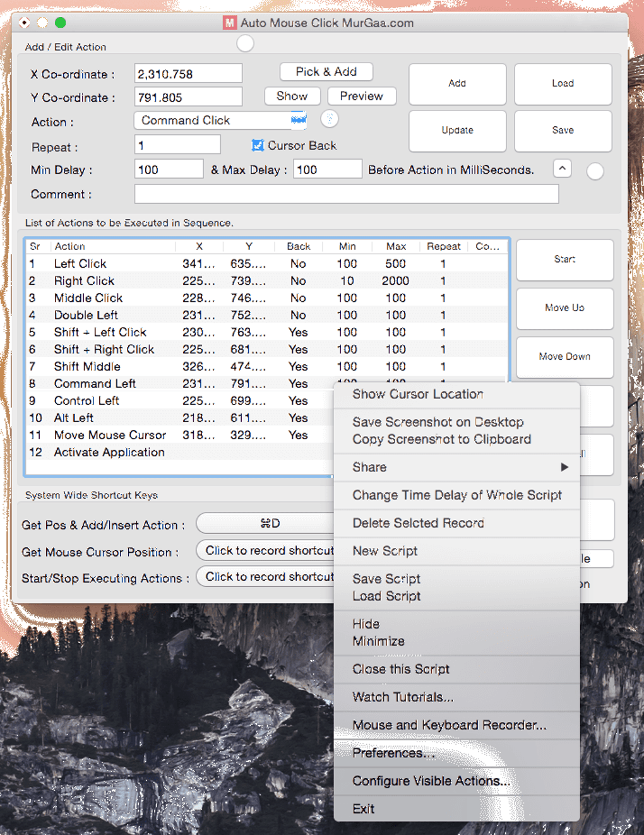Viewport: 644px width, 835px height.
Task: Select the Shift + Left Click row
Action: tap(266, 332)
